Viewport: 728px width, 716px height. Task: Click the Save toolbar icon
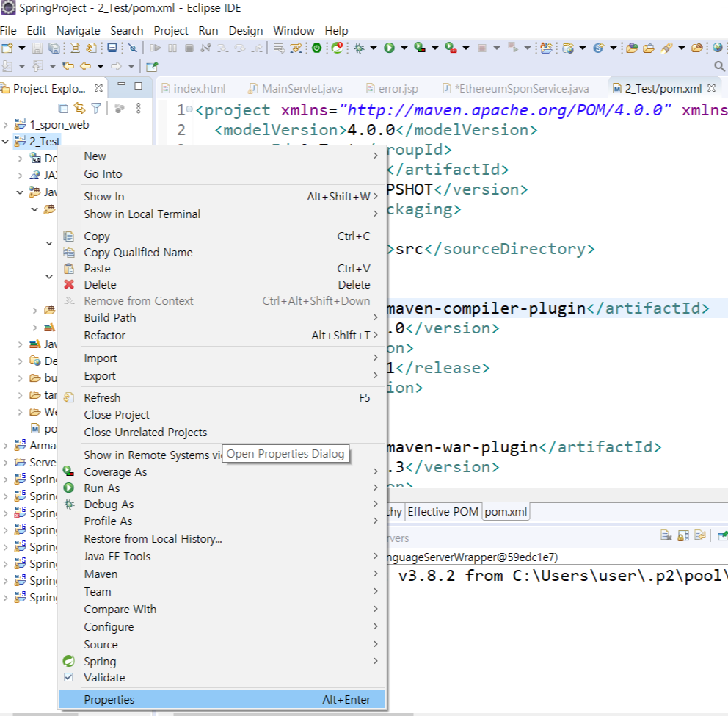point(37,48)
